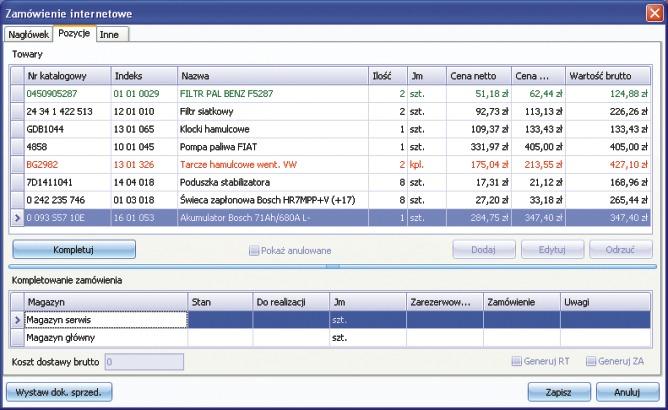The width and height of the screenshot is (668, 410).
Task: Click Uwagi cell of Magazyn serwis
Action: [x=606, y=320]
